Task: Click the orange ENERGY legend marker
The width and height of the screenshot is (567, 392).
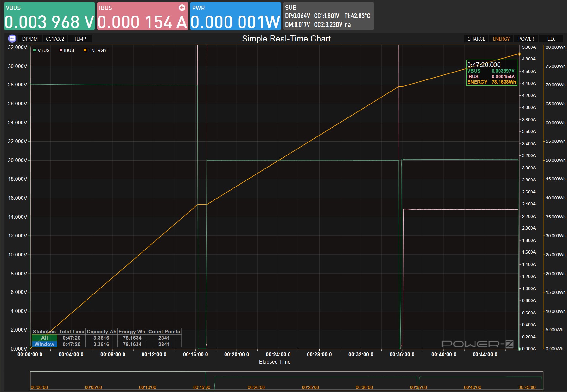Action: pyautogui.click(x=85, y=50)
